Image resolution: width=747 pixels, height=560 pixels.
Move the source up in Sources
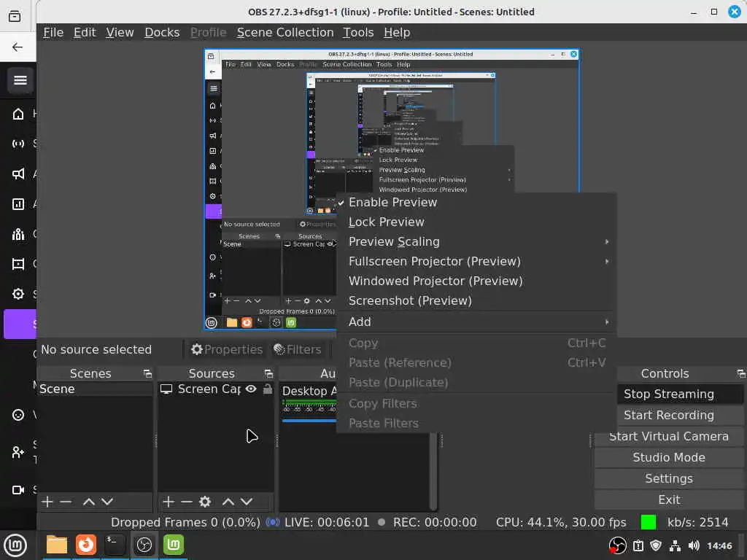[228, 502]
